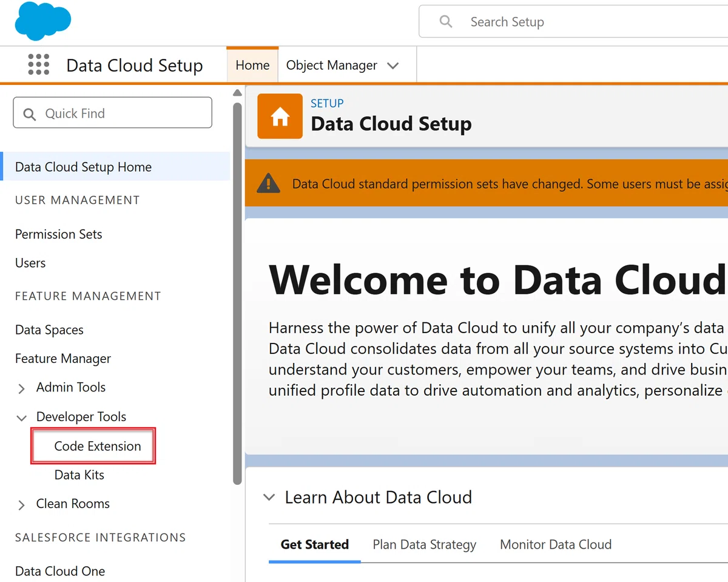Click the permission sets changed banner text
The width and height of the screenshot is (728, 582).
(510, 183)
